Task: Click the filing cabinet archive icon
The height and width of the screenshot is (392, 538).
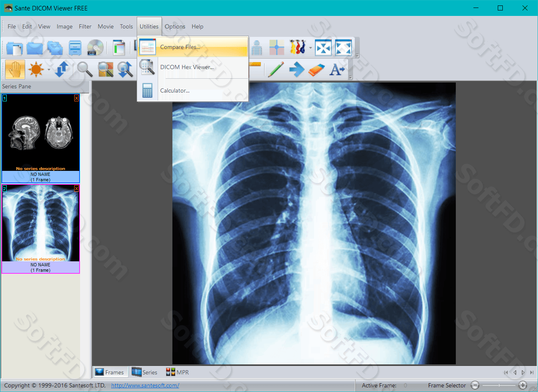Action: 75,47
